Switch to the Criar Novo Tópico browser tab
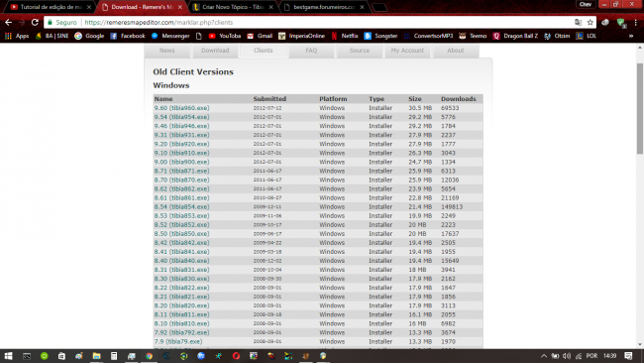 pyautogui.click(x=233, y=7)
